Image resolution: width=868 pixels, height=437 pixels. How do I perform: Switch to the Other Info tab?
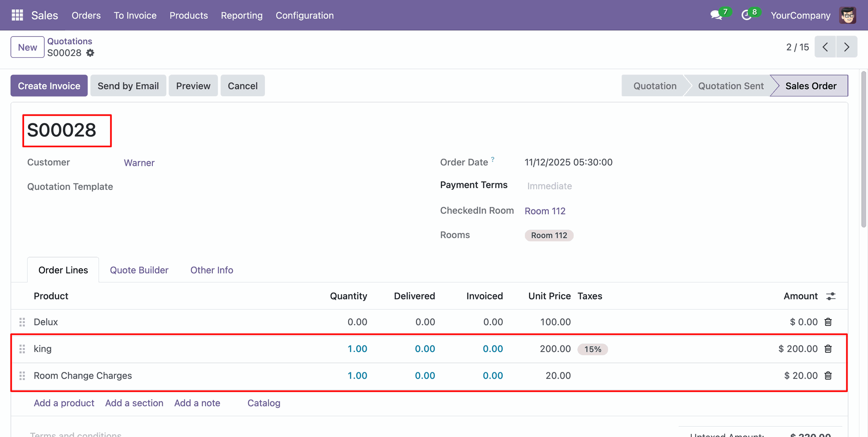tap(212, 270)
